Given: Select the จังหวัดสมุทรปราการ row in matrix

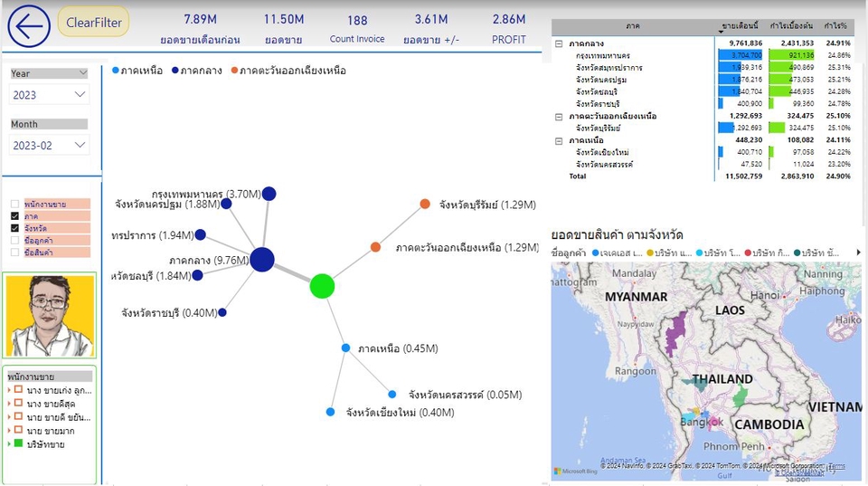Looking at the screenshot, I should click(x=703, y=68).
